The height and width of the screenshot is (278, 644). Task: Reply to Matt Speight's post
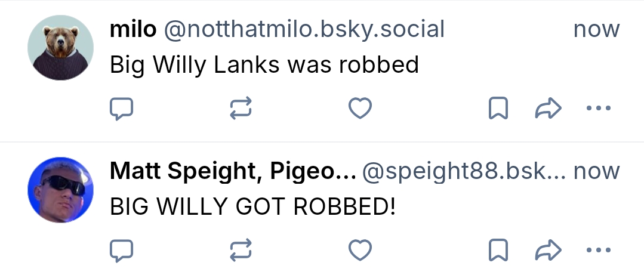121,251
